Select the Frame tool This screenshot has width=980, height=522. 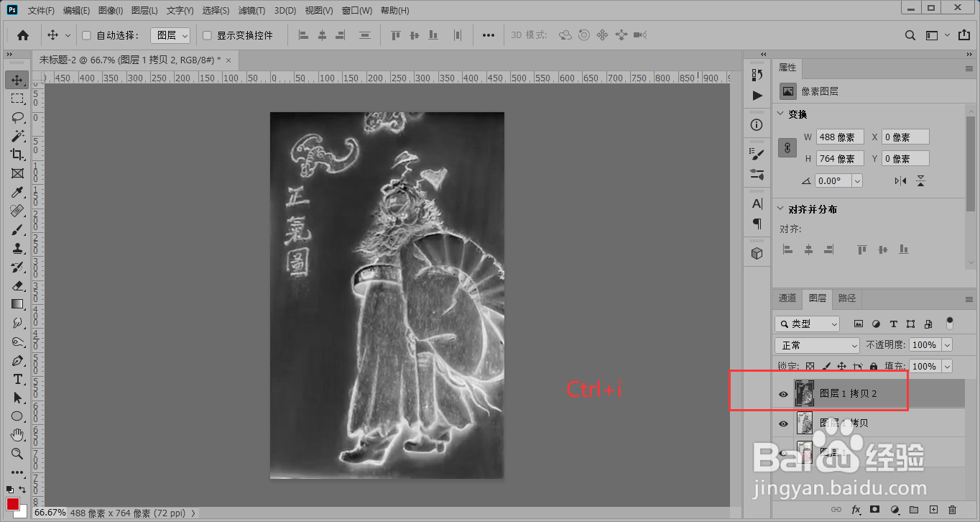click(x=17, y=173)
